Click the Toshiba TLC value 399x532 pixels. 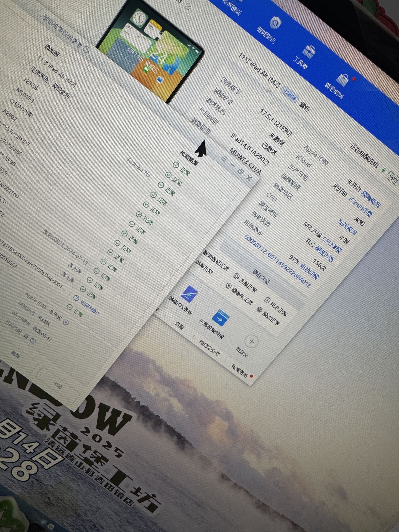tap(139, 168)
